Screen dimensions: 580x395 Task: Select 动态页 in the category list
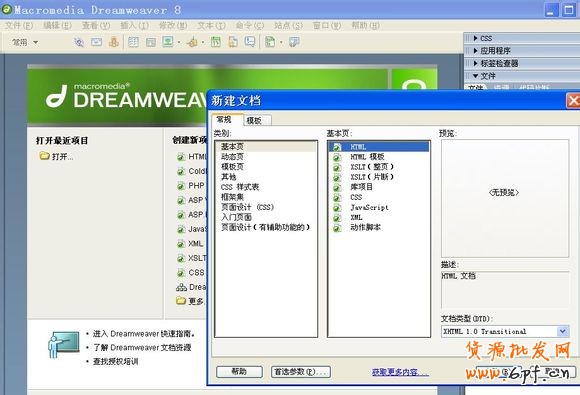click(x=232, y=157)
